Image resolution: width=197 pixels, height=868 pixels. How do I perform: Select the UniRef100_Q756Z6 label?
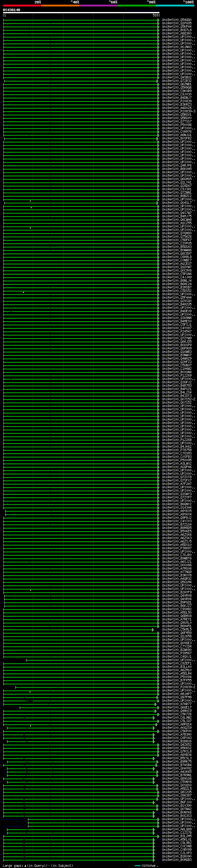click(177, 236)
